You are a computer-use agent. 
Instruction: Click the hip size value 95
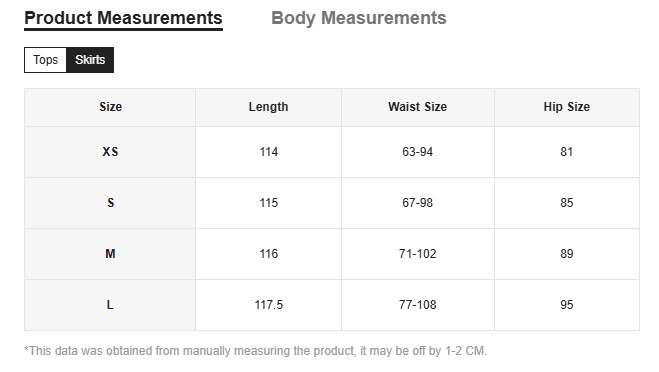(x=567, y=305)
